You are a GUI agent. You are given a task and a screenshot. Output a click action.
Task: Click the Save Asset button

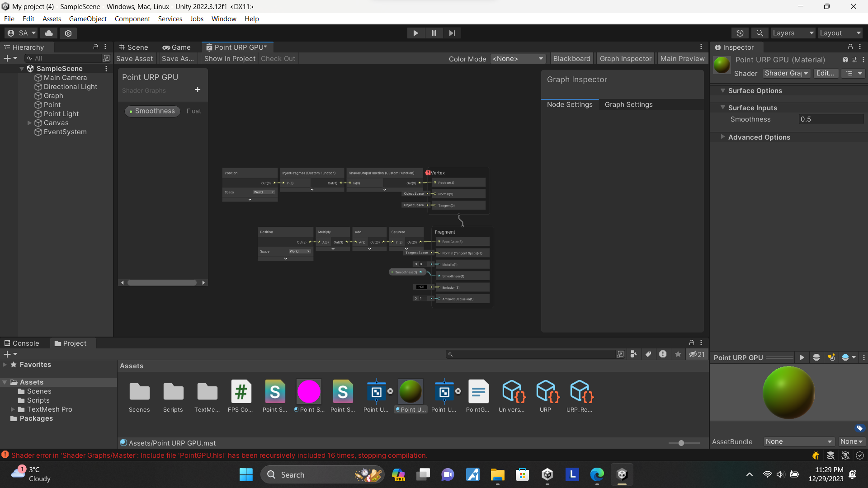pyautogui.click(x=134, y=59)
